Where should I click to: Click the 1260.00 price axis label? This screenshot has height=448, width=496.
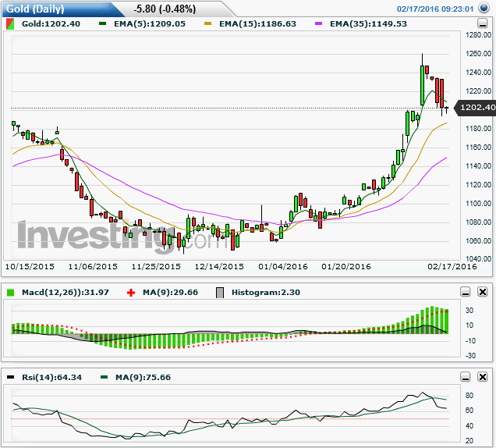(478, 54)
